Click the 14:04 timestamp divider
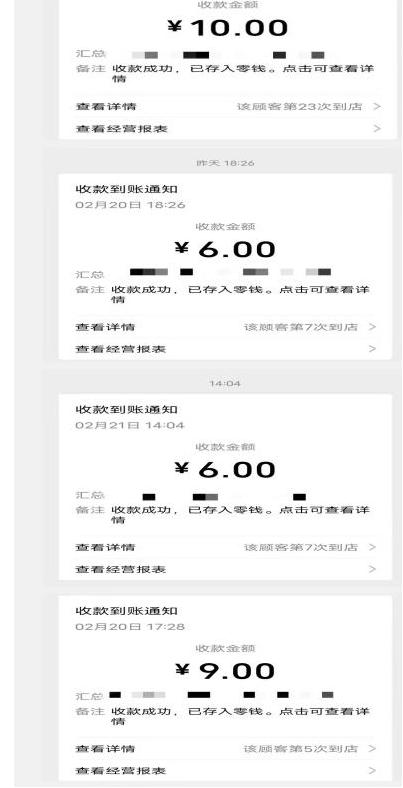 225,383
